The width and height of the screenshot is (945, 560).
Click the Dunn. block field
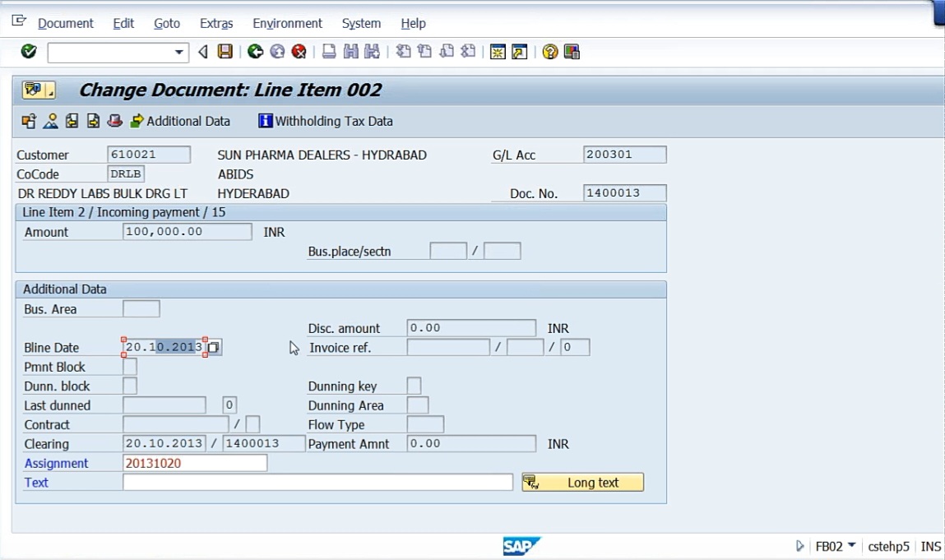(130, 386)
